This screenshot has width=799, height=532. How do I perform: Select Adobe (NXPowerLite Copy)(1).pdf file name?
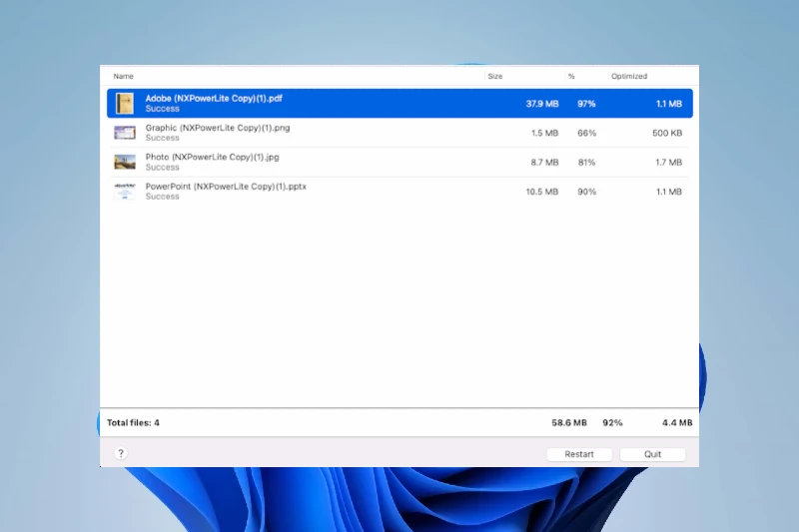click(x=214, y=98)
